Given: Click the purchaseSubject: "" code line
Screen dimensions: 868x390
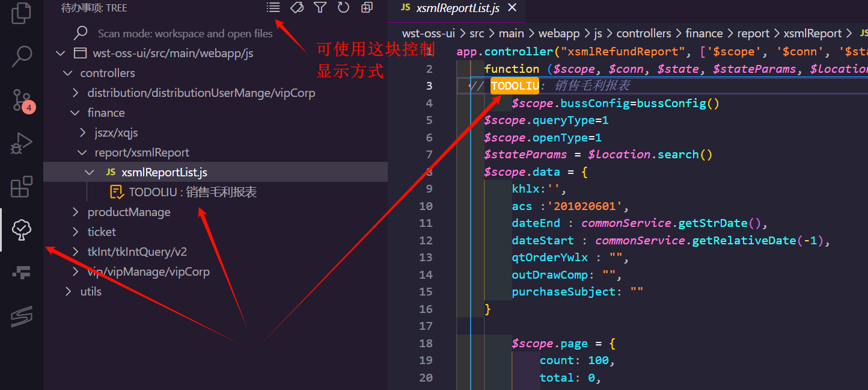Looking at the screenshot, I should coord(578,292).
